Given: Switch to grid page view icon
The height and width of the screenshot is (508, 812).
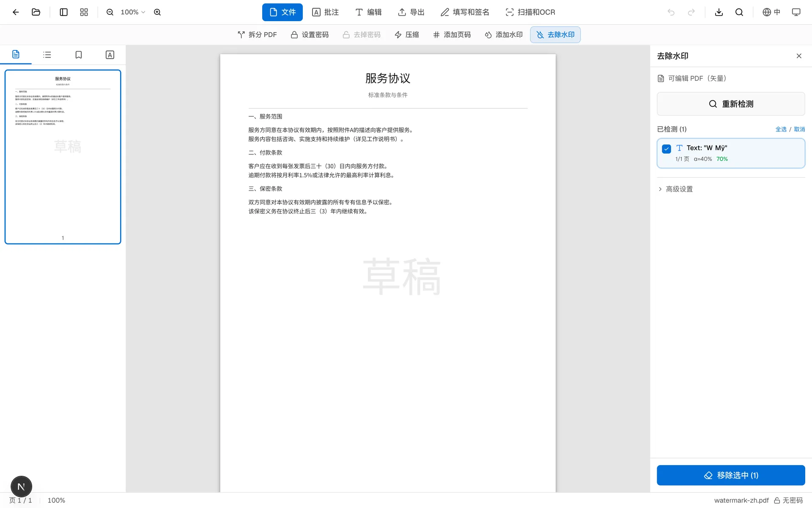Looking at the screenshot, I should coord(84,12).
